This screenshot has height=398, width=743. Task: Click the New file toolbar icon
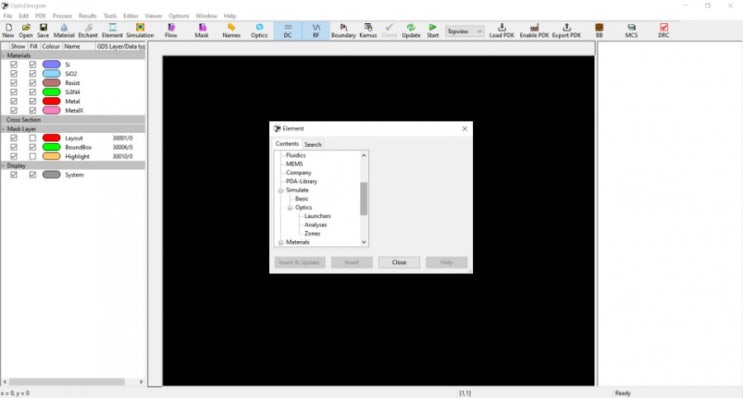pos(8,30)
